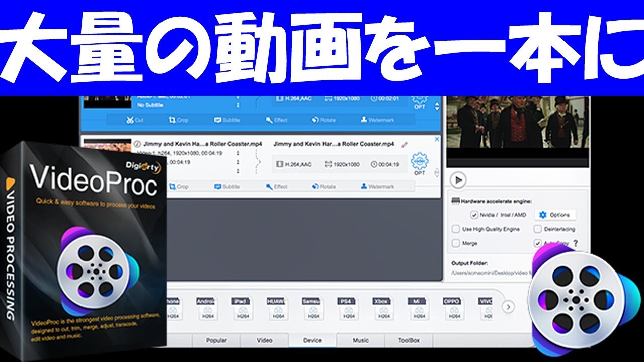Click Crop in the Jimmy and Kevin row

(x=179, y=186)
